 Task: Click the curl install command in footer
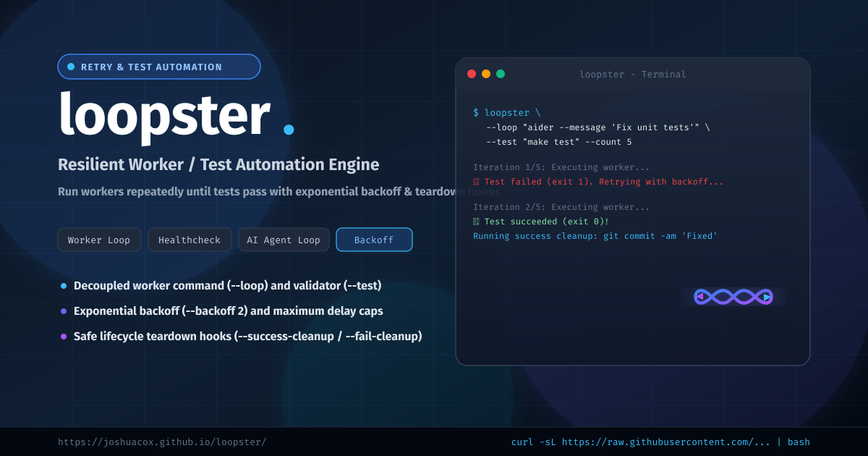point(660,442)
